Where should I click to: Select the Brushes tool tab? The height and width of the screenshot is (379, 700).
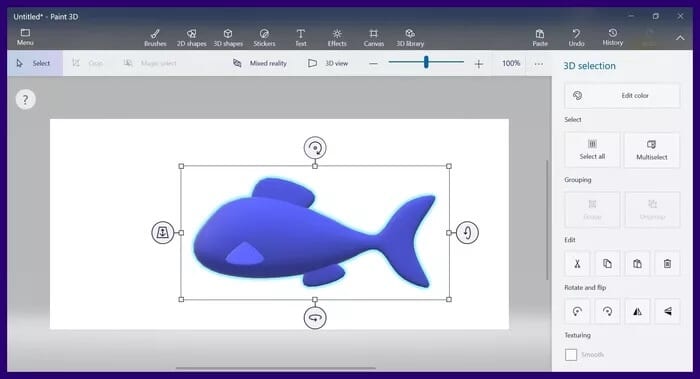[155, 37]
